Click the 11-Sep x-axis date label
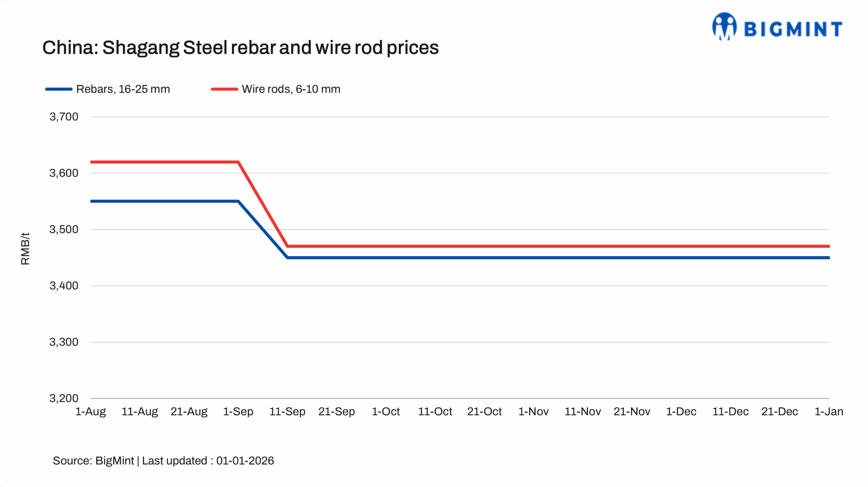Image resolution: width=868 pixels, height=487 pixels. 287,412
